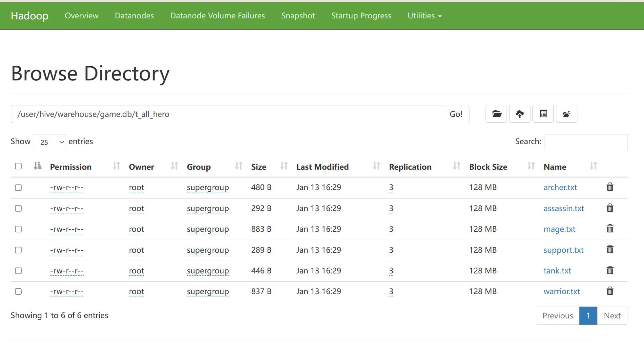Viewport: 644px width, 345px height.
Task: Open assassin.txt file link
Action: [x=564, y=208]
